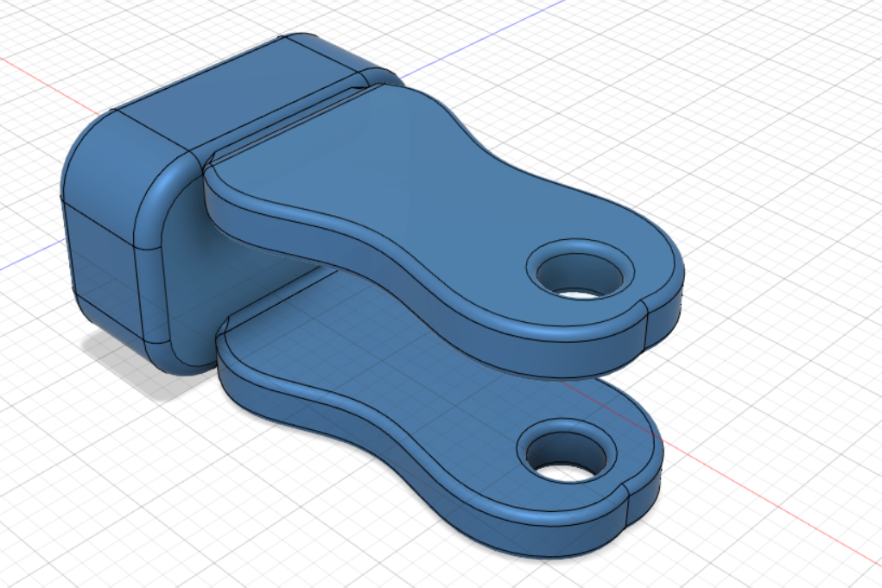Viewport: 882px width, 588px height.
Task: Select the top face of the rectangular block
Action: [x=236, y=96]
